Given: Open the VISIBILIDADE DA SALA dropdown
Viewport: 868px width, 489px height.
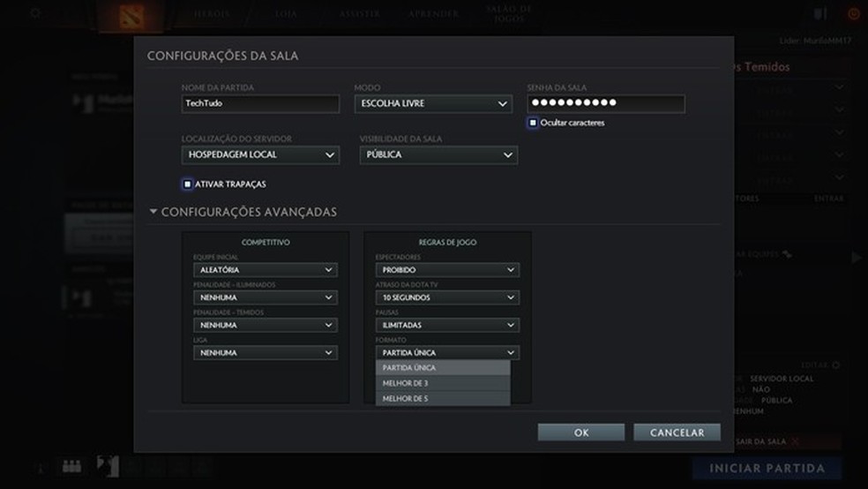Looking at the screenshot, I should (438, 155).
